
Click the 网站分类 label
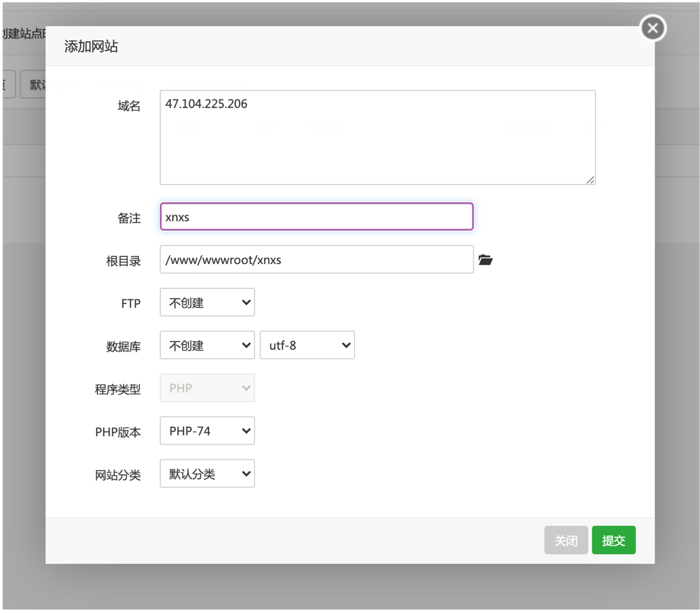click(118, 475)
